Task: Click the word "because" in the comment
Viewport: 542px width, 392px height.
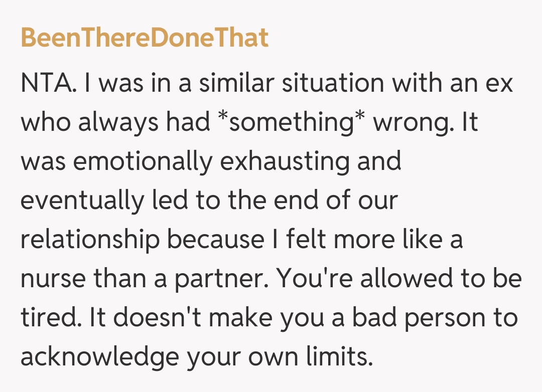Action: coord(215,240)
